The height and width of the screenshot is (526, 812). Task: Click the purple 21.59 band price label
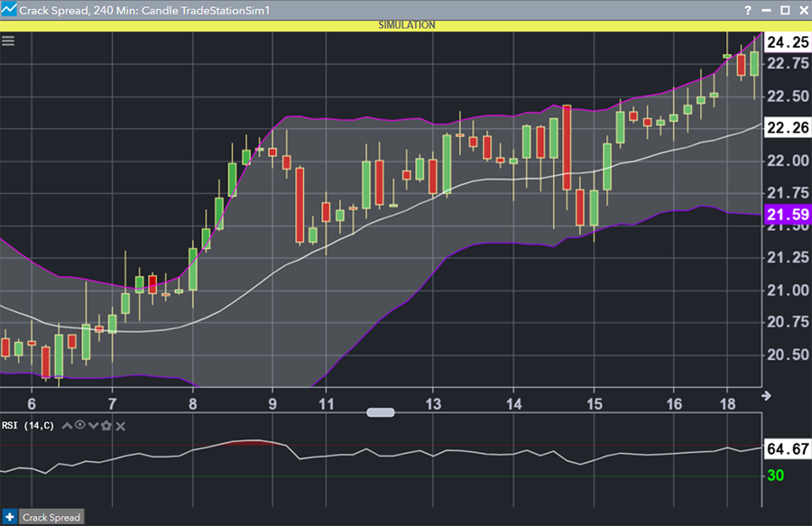click(787, 215)
